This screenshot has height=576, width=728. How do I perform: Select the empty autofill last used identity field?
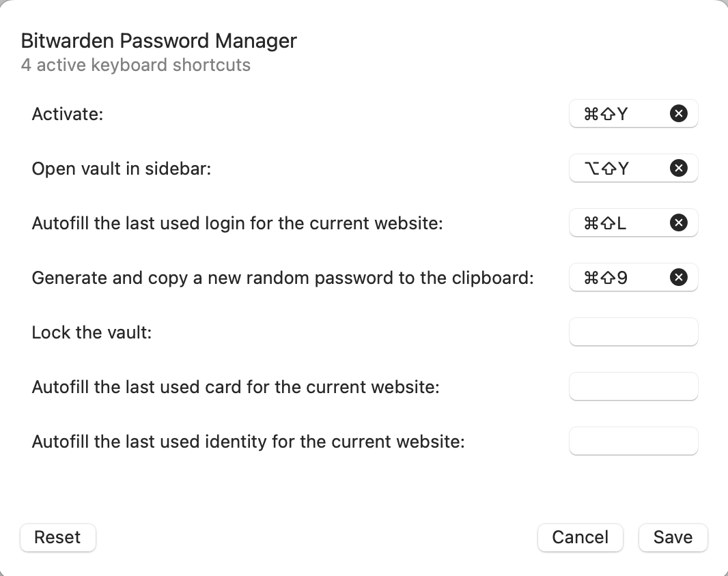633,442
